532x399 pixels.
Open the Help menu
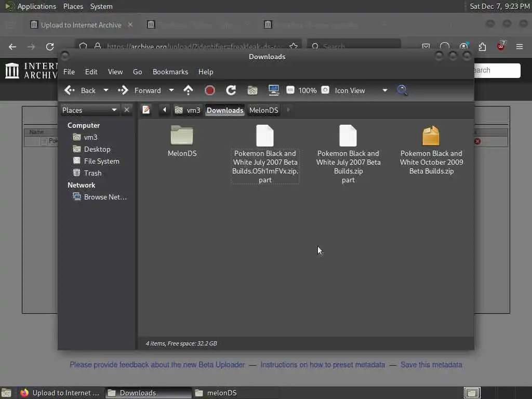[x=206, y=72]
